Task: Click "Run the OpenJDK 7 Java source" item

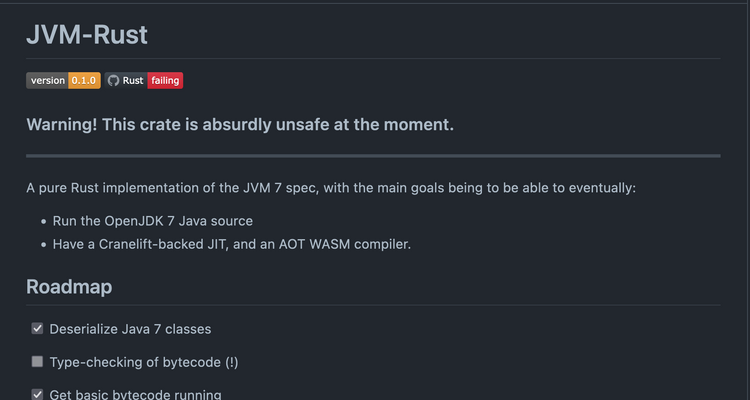Action: pyautogui.click(x=153, y=220)
